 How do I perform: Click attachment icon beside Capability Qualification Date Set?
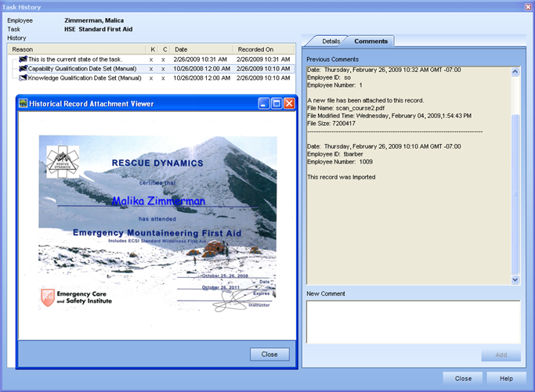tap(23, 69)
